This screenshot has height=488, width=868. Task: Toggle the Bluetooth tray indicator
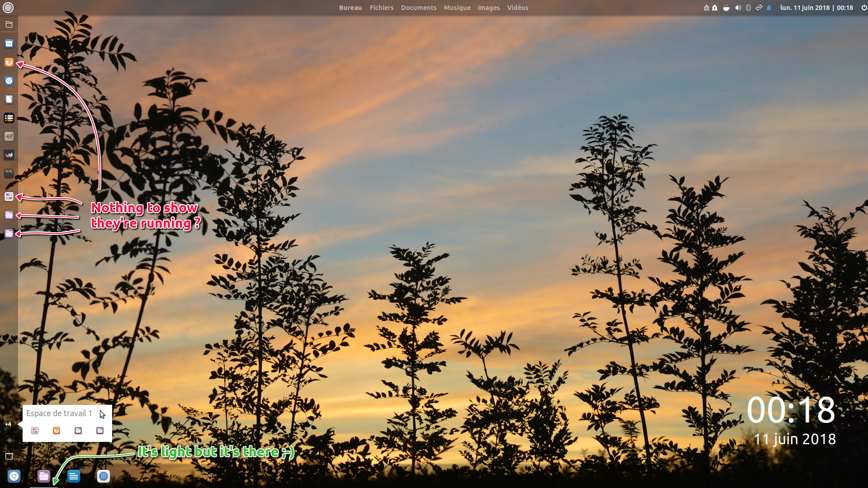click(748, 8)
